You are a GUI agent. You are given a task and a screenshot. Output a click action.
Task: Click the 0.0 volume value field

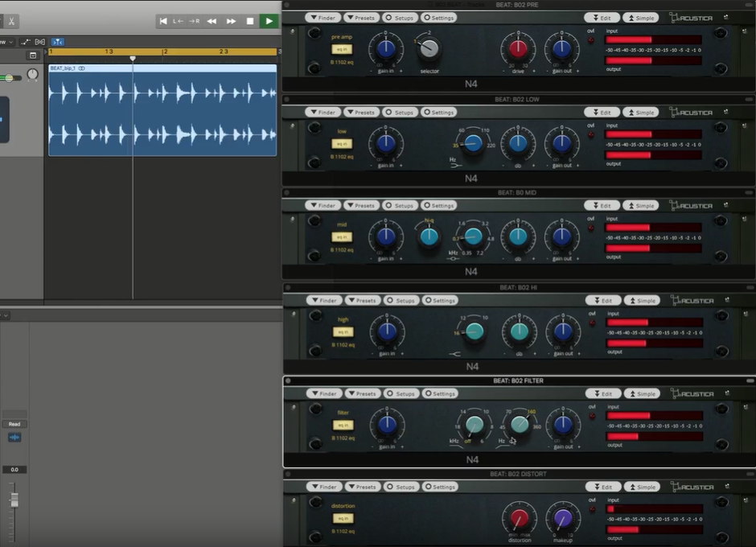[14, 469]
